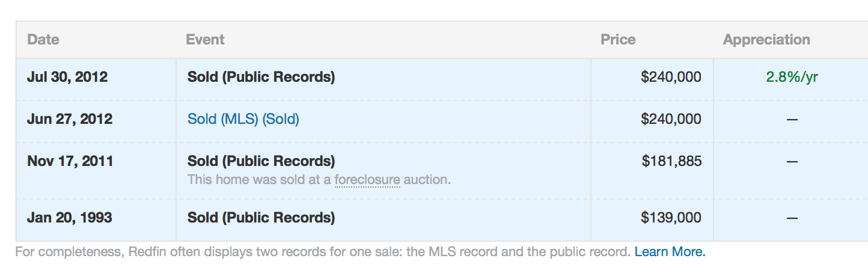
Task: Click the Date column header
Action: 43,40
